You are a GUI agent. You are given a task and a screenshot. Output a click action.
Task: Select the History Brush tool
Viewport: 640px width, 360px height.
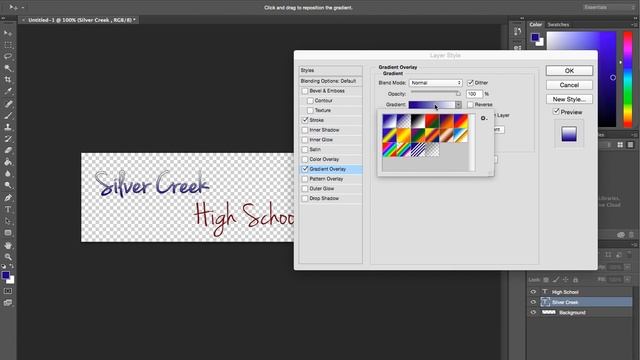[x=8, y=139]
